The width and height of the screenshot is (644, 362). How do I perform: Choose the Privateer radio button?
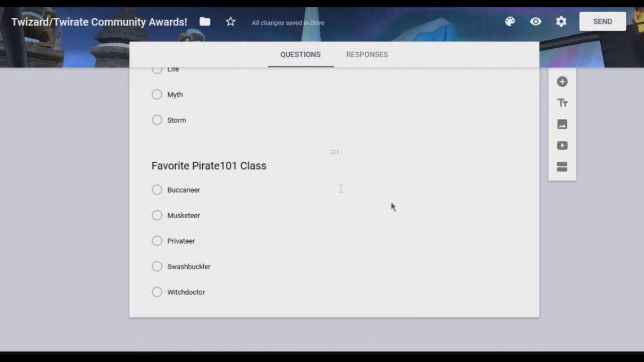coord(157,241)
